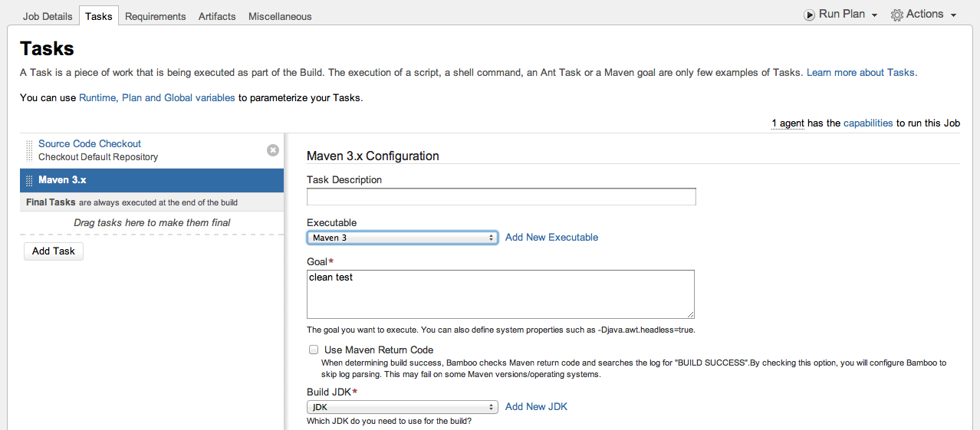The height and width of the screenshot is (430, 980).
Task: Click drag handle of Maven 3.x task
Action: (30, 180)
